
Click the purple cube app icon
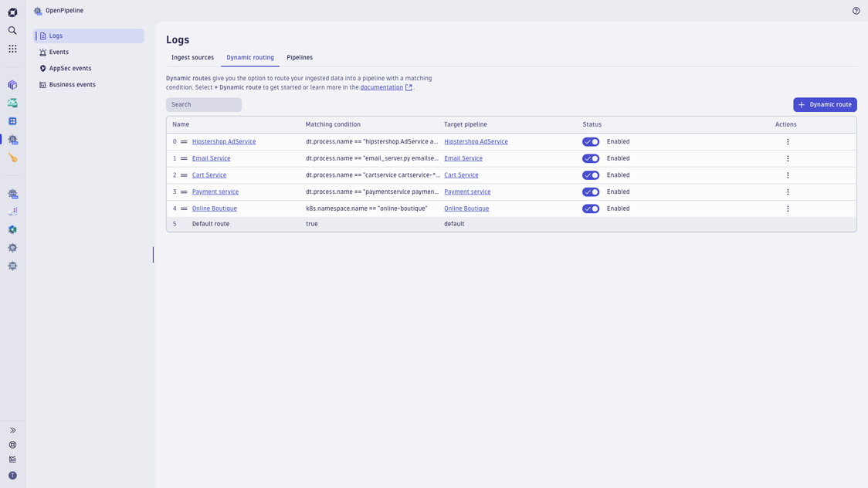click(x=12, y=85)
